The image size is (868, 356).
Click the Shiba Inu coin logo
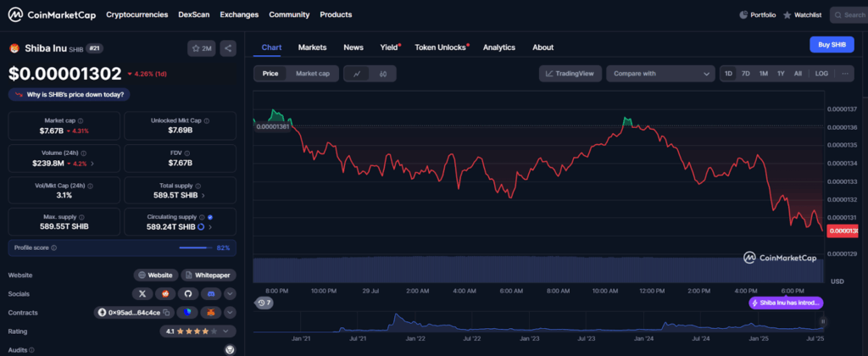[14, 48]
